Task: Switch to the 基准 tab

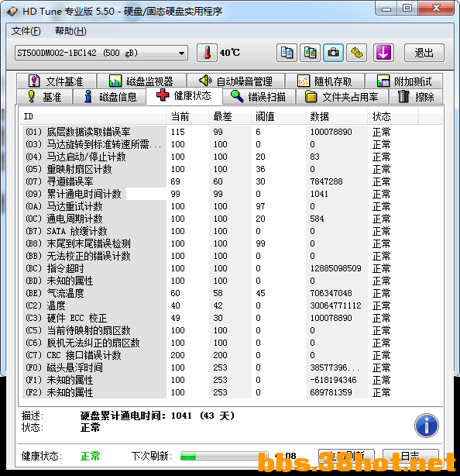Action: [45, 97]
